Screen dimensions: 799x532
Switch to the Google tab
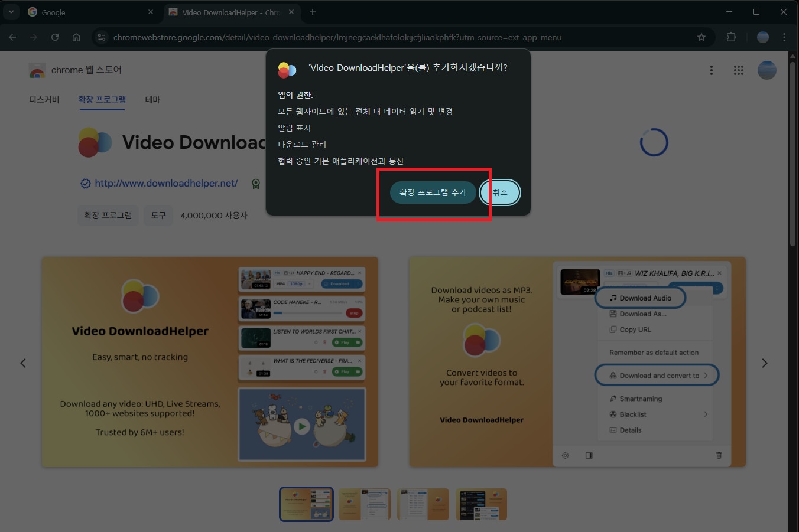click(x=91, y=12)
